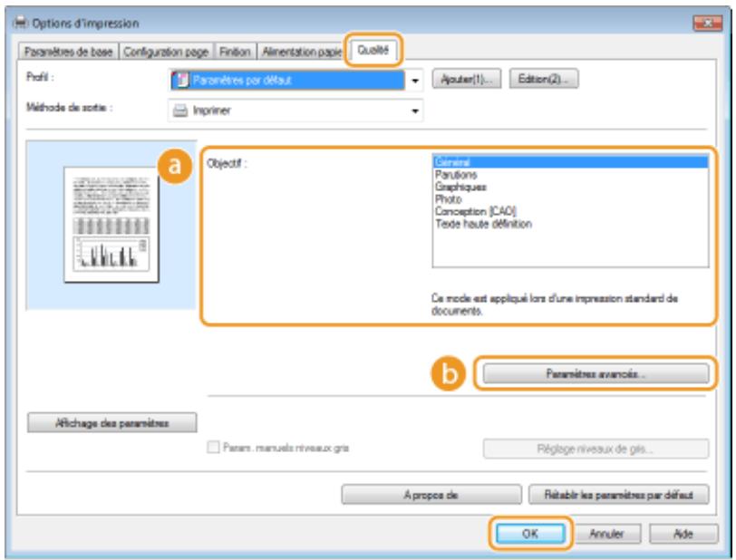The height and width of the screenshot is (560, 736).
Task: Click the printer icon in title bar
Action: (x=20, y=22)
